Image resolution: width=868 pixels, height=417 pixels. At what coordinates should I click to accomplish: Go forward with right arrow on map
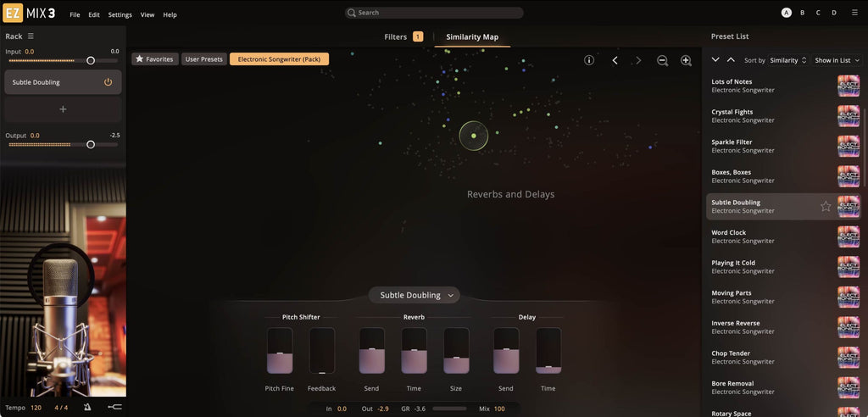pyautogui.click(x=638, y=60)
